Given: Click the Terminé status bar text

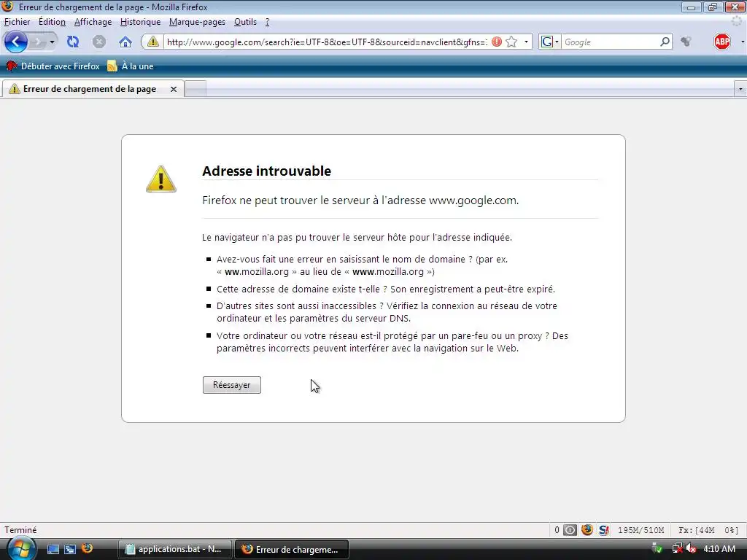Looking at the screenshot, I should 20,530.
